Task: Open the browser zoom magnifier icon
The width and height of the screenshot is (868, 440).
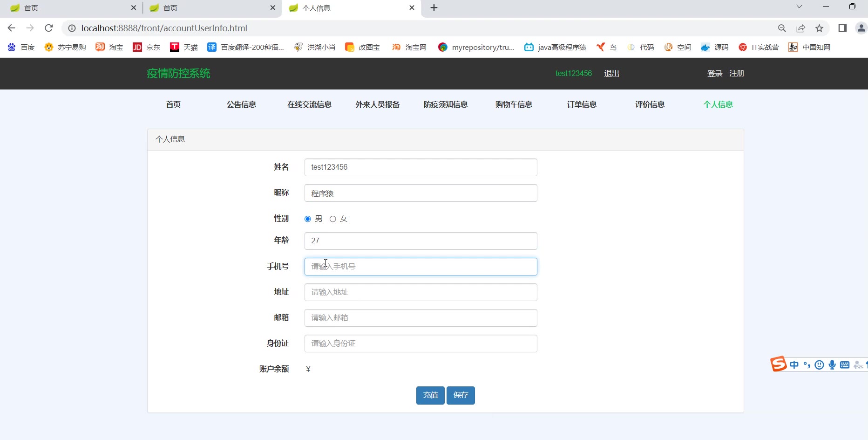Action: (x=782, y=28)
